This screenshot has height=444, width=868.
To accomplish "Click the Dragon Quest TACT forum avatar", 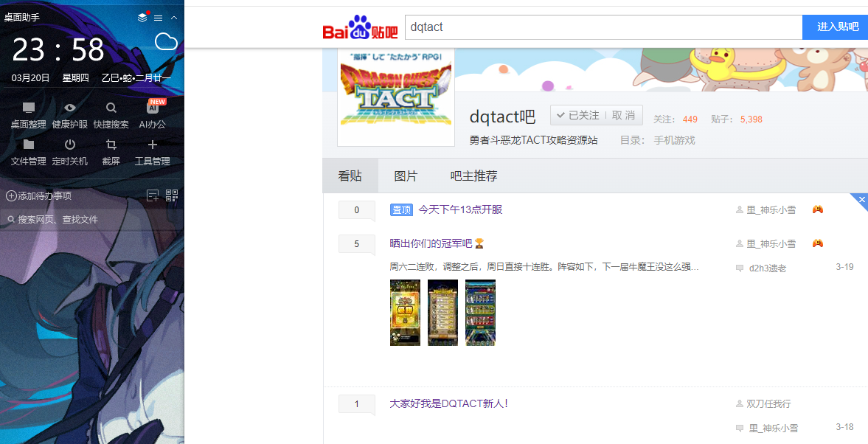I will (395, 97).
